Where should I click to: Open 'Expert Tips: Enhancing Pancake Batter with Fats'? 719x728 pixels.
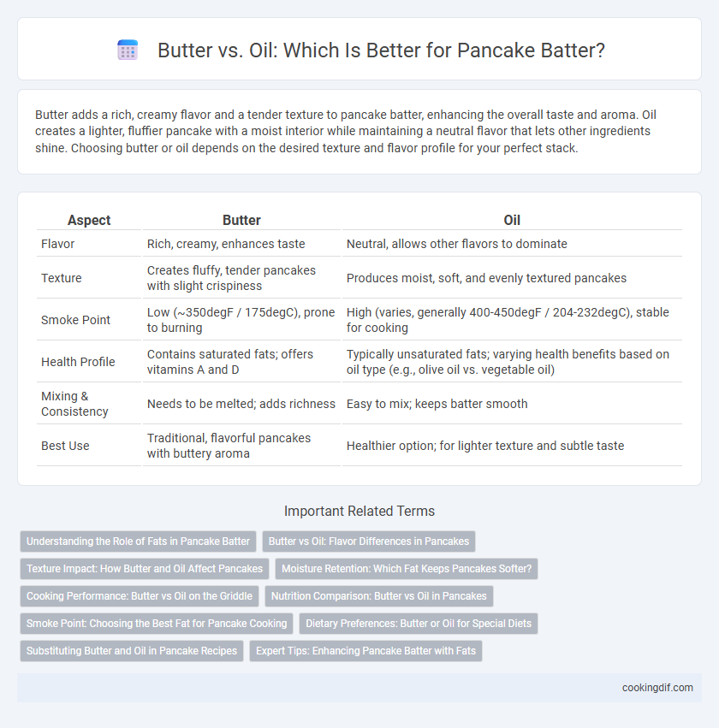(366, 651)
